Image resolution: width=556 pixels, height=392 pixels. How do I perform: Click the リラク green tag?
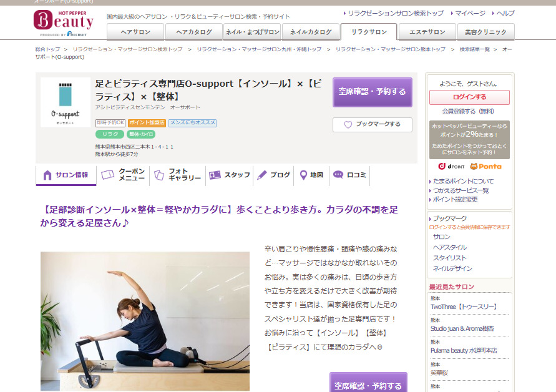pyautogui.click(x=110, y=134)
